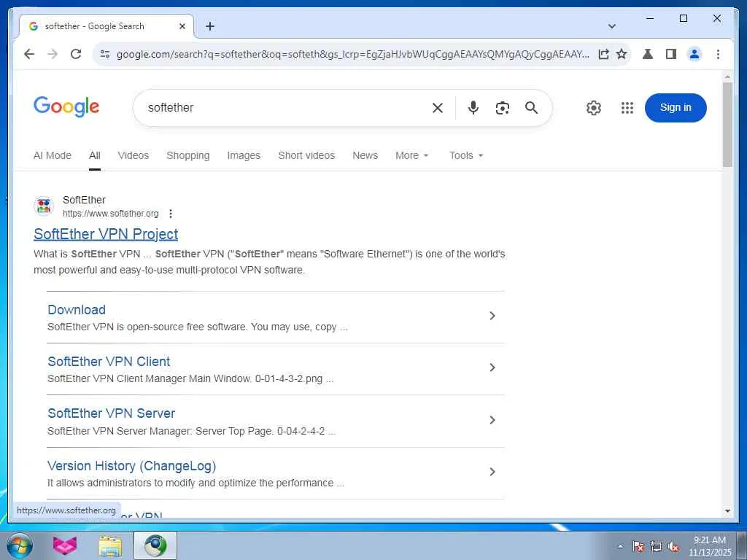
Task: Go back with the browser back arrow
Action: pyautogui.click(x=29, y=54)
